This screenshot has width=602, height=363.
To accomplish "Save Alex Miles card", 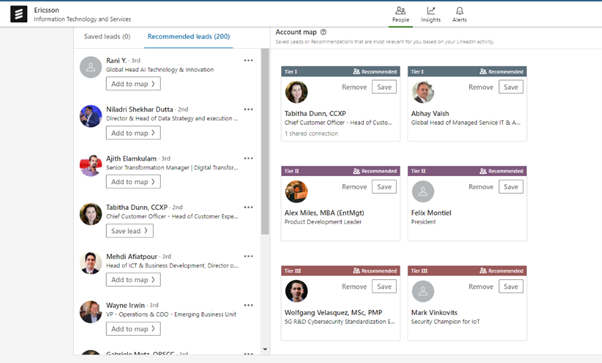I will click(x=384, y=187).
